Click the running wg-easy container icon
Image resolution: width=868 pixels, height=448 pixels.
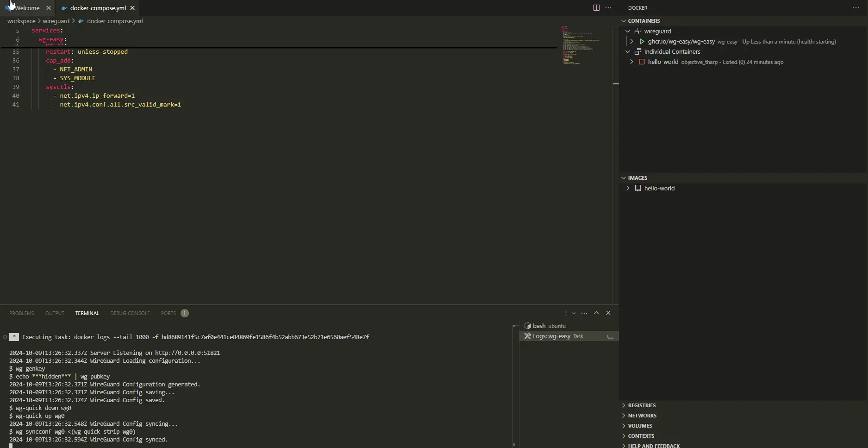[642, 41]
